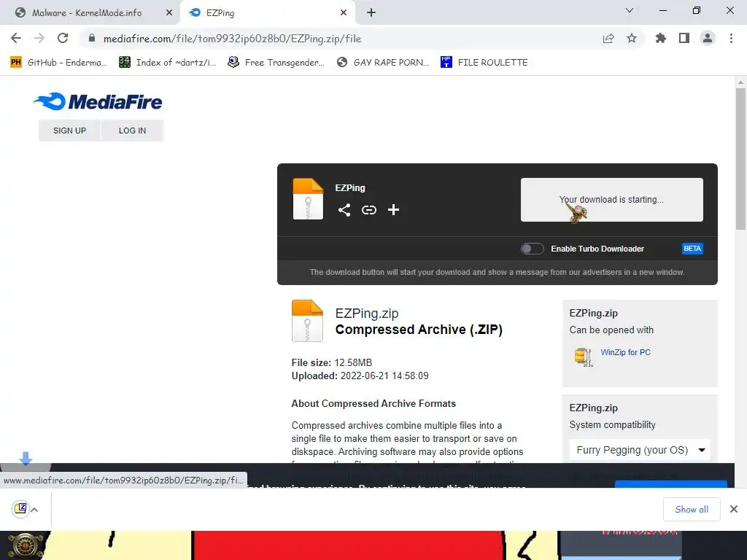Click the EZPing.zip file icon below panel
Screen dimensions: 747x560
pos(307,321)
